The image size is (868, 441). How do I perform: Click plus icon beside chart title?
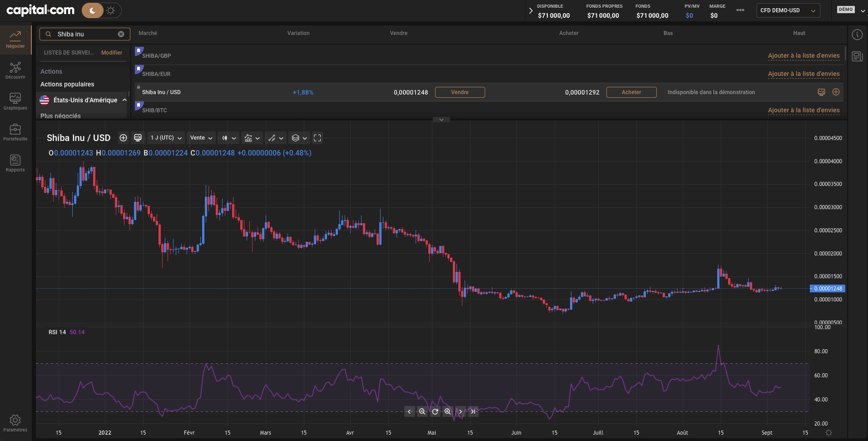click(x=123, y=138)
